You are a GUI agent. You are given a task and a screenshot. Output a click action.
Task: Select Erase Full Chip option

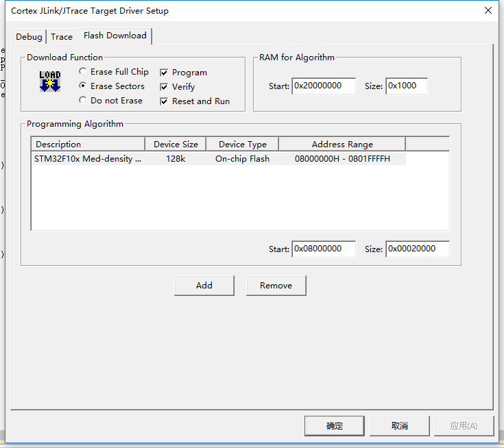click(83, 72)
